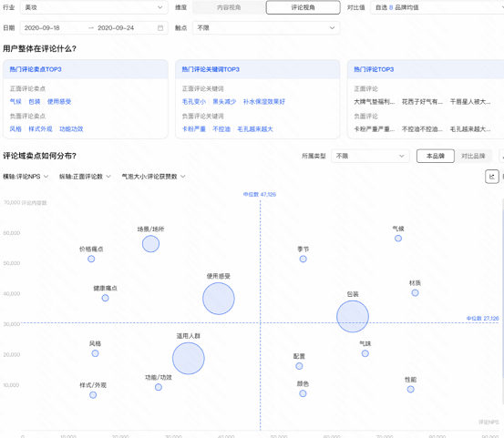Click the 颜色 bubble
The width and height of the screenshot is (504, 438).
pyautogui.click(x=303, y=393)
